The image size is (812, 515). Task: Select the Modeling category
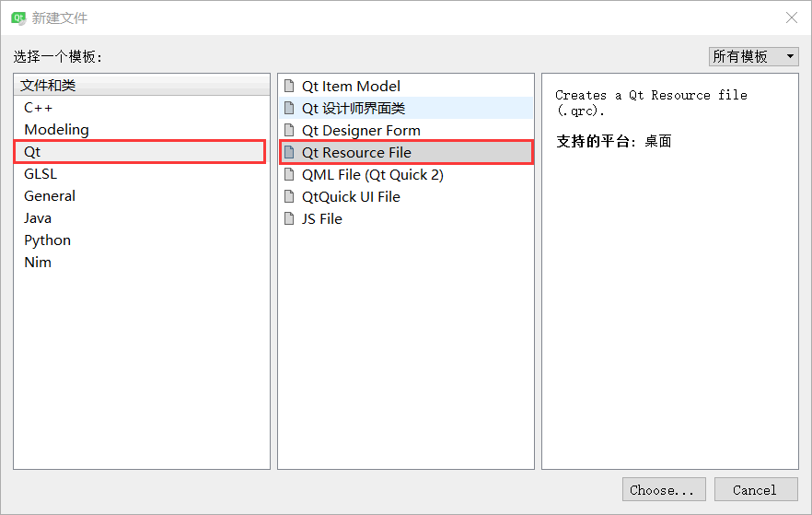142,130
